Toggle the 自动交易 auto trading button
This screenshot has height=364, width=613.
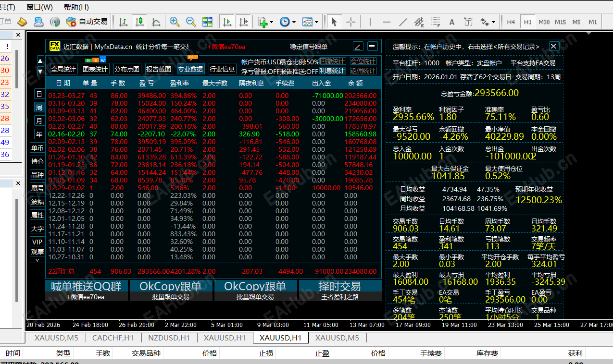(x=87, y=22)
